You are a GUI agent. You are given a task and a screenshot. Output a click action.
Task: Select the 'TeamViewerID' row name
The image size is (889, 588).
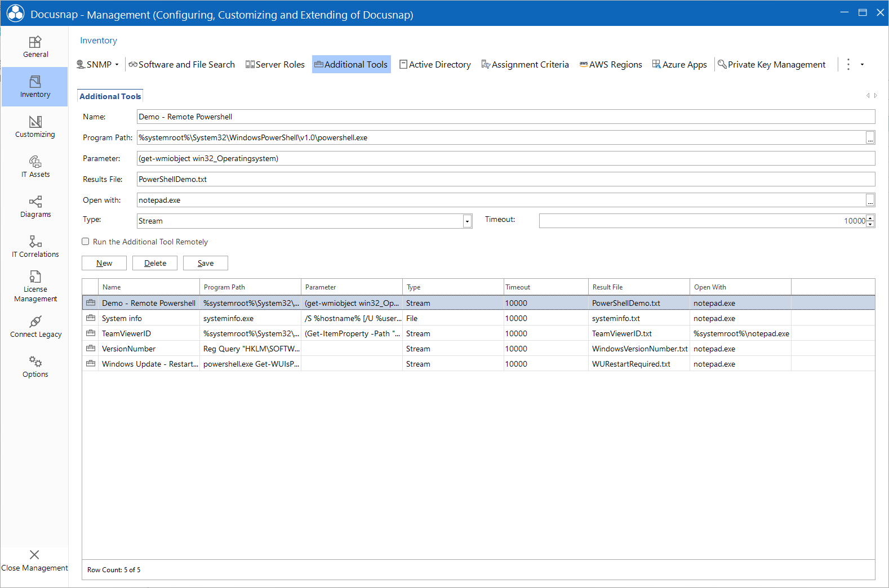pos(126,333)
